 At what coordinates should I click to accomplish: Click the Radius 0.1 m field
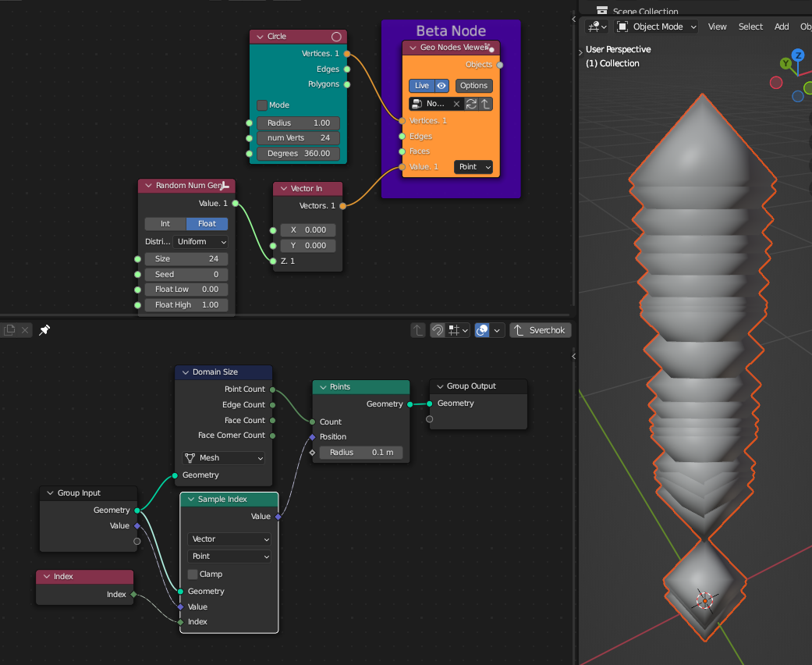pyautogui.click(x=361, y=453)
